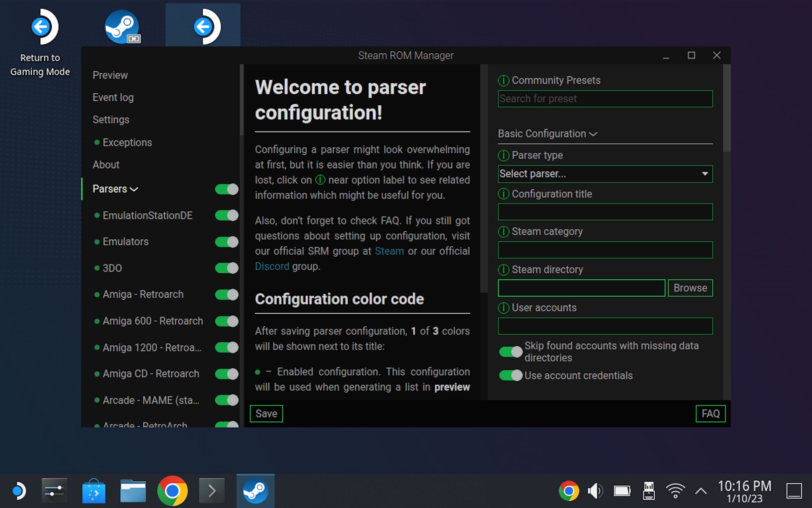Viewport: 812px width, 508px height.
Task: Click the Chrome icon in system tray
Action: point(569,491)
